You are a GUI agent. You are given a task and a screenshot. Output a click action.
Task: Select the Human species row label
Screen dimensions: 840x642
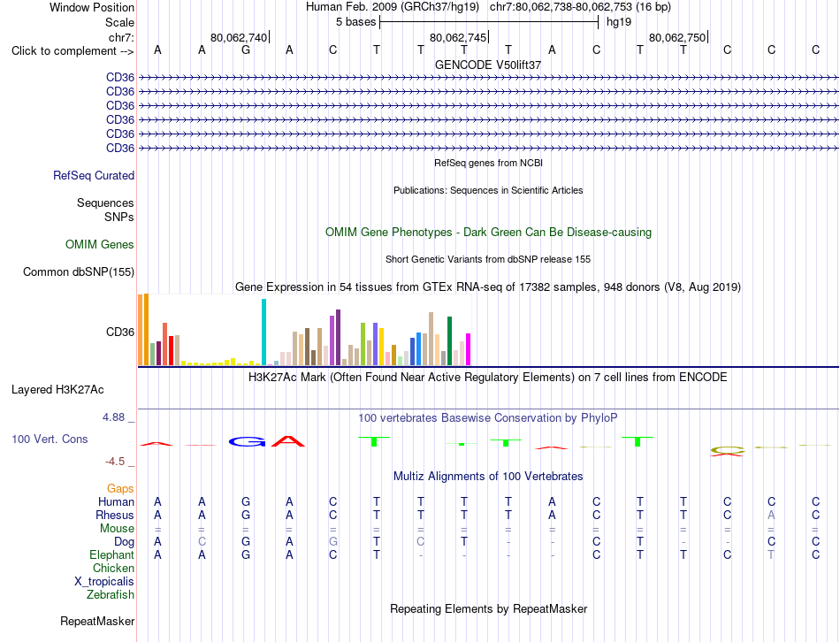116,502
